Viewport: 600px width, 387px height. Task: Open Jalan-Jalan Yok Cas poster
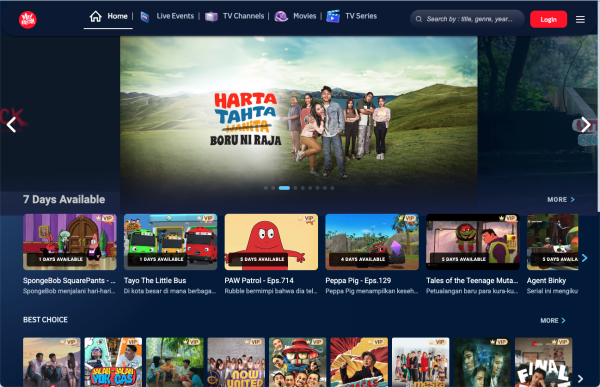[x=113, y=362]
